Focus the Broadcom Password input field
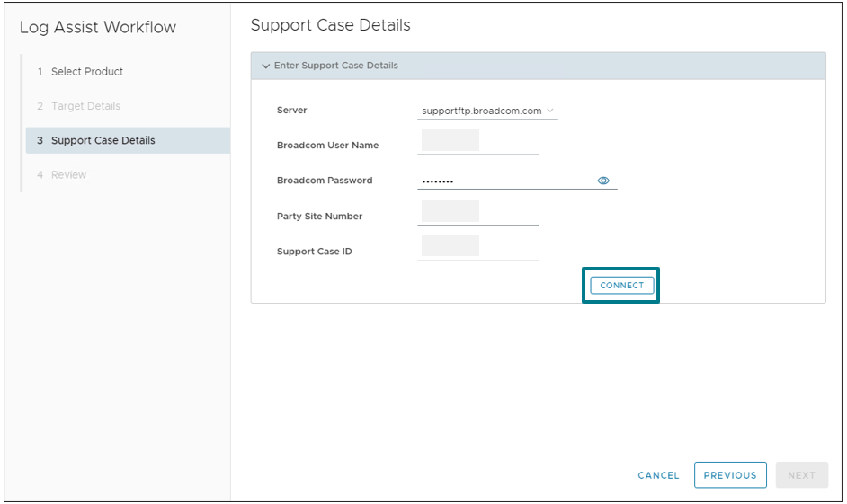The height and width of the screenshot is (504, 847). (x=504, y=181)
